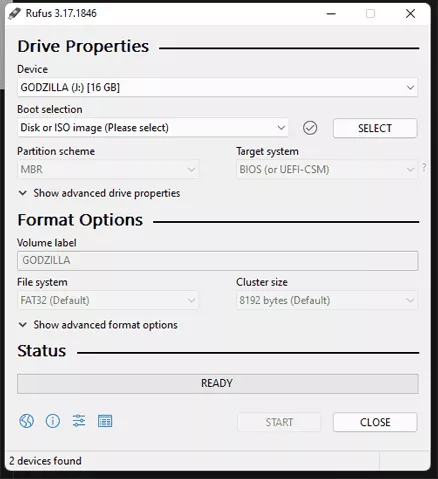The width and height of the screenshot is (438, 479).
Task: Click the Status heading
Action: [42, 351]
